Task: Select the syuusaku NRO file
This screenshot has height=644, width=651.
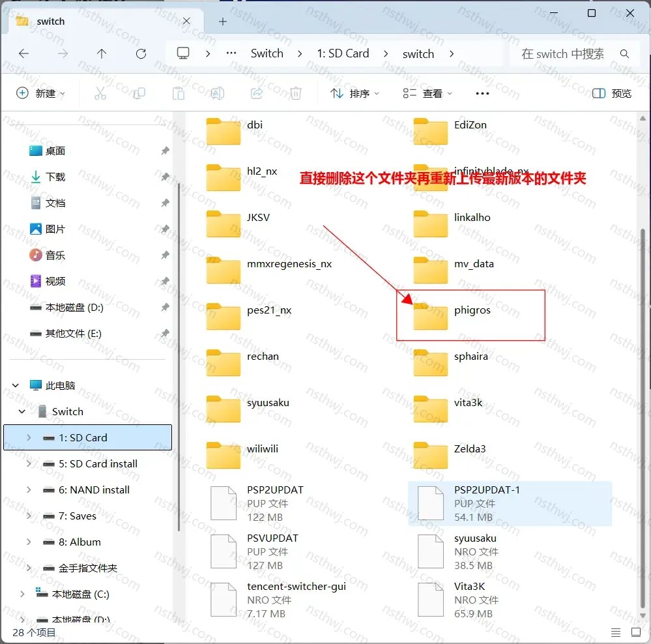Action: 457,551
